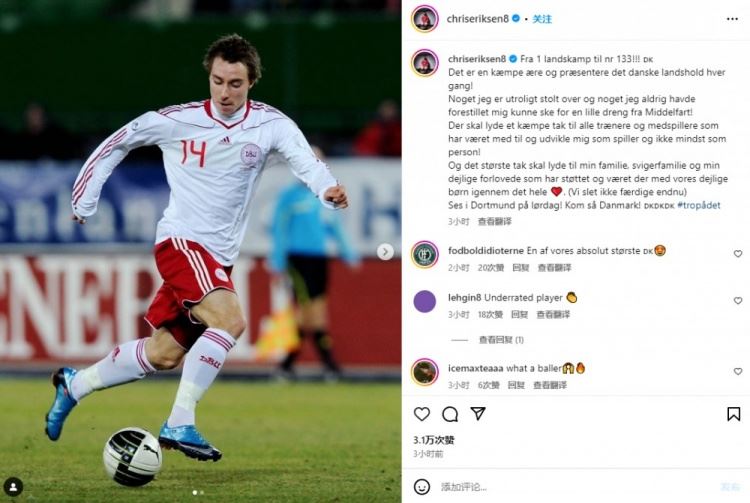Go to next photo with carousel arrow
750x503 pixels.
pos(385,252)
